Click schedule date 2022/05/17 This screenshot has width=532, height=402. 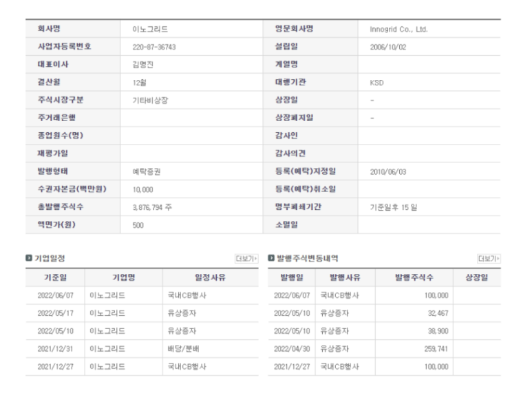pos(55,313)
